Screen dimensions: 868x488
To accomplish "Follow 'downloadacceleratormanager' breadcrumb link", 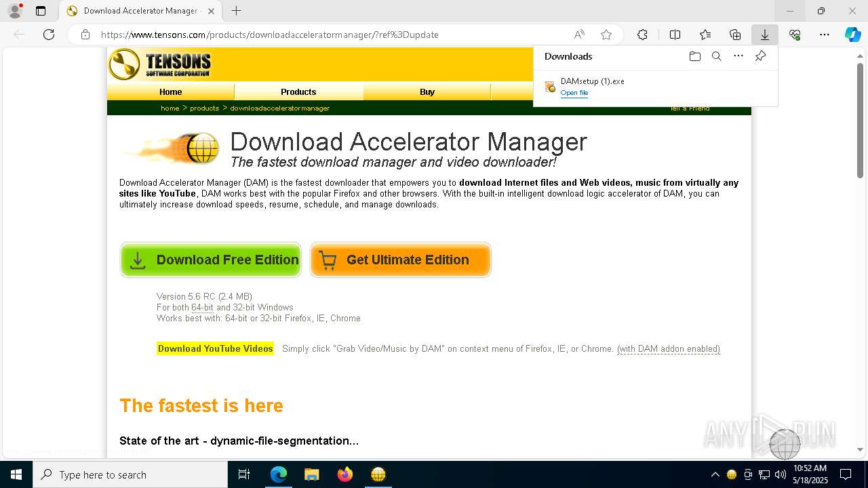I will pos(279,108).
